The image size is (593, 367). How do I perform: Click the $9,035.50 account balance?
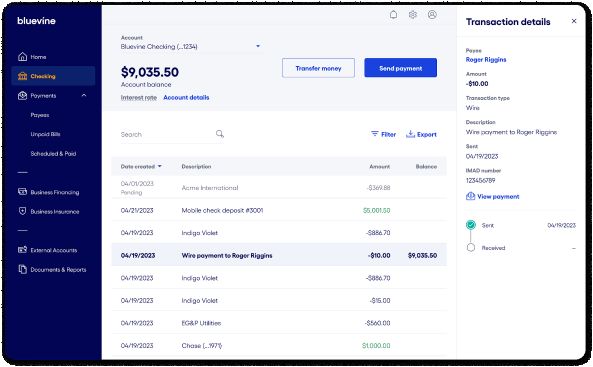150,72
